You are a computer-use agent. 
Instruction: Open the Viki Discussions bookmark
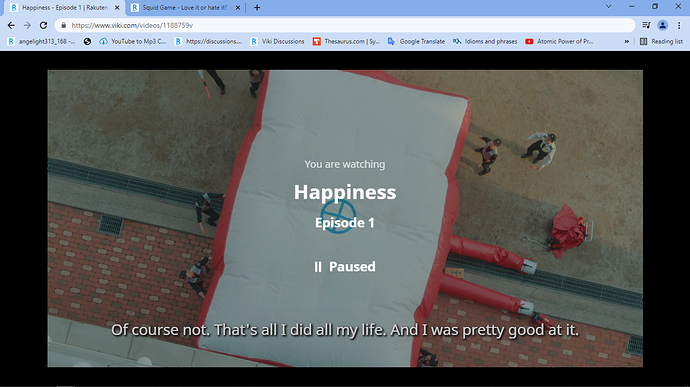pos(277,41)
